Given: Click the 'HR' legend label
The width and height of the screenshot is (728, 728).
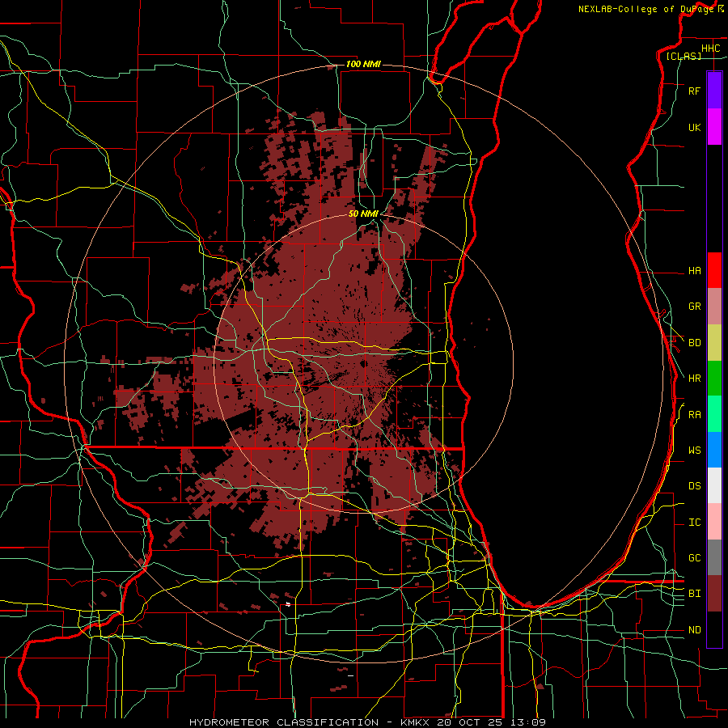Looking at the screenshot, I should (694, 379).
